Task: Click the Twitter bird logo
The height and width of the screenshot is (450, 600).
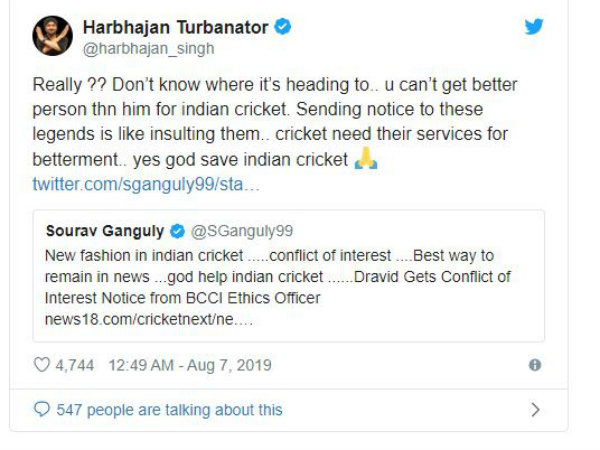Action: pyautogui.click(x=534, y=26)
